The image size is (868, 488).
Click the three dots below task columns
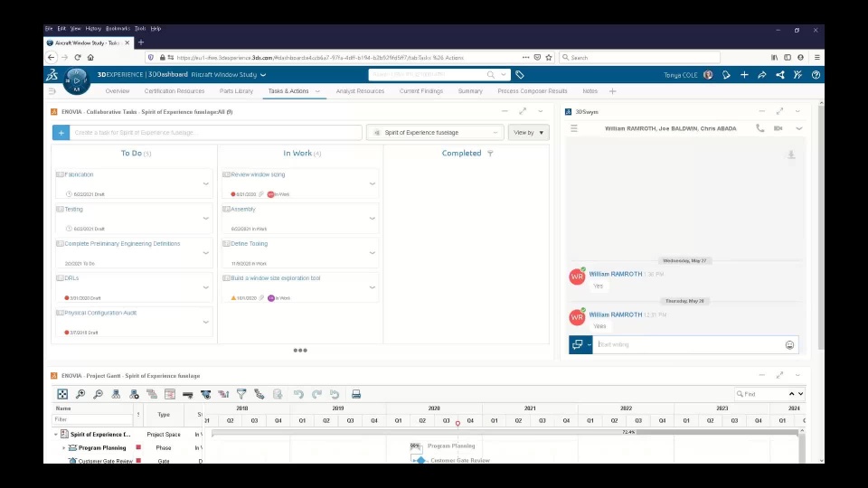click(x=300, y=351)
